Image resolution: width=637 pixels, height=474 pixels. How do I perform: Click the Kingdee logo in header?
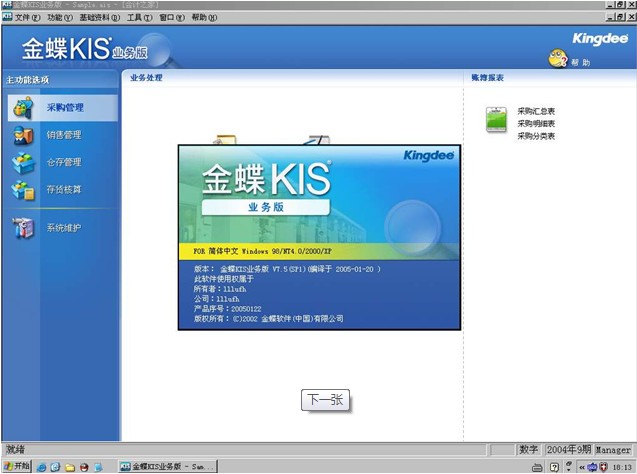[600, 39]
